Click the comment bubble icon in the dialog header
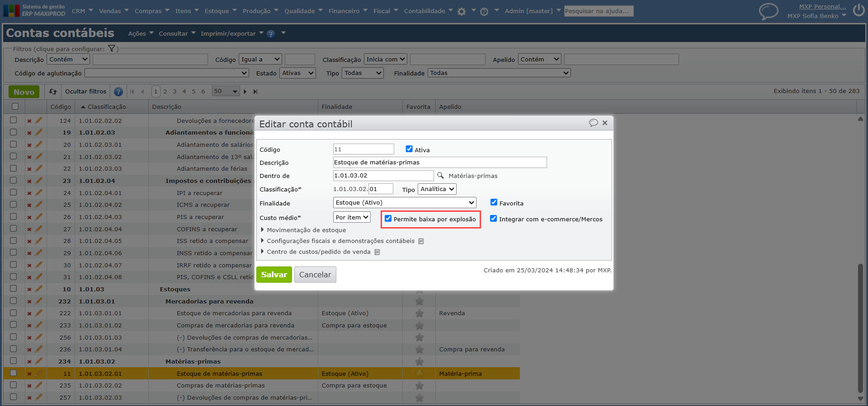 (593, 123)
